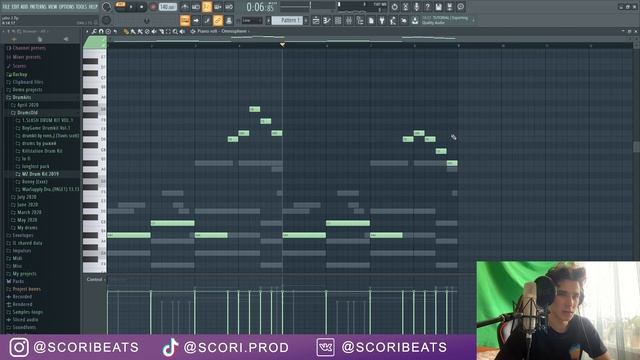Toggle wait for input to start
This screenshot has width=640, height=360.
196,7
